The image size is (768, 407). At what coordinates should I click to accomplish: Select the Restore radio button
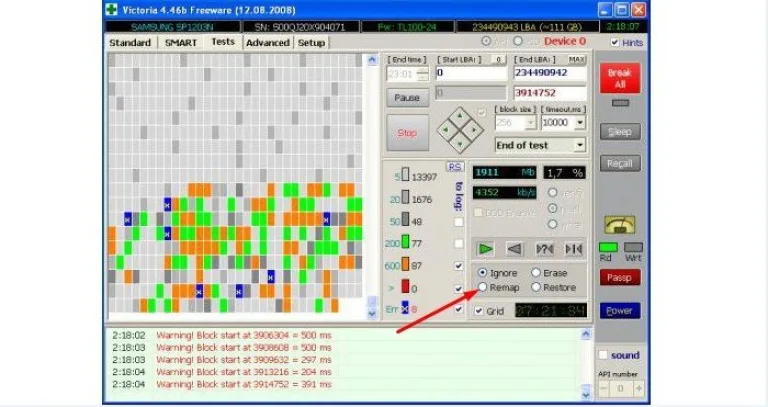[536, 287]
